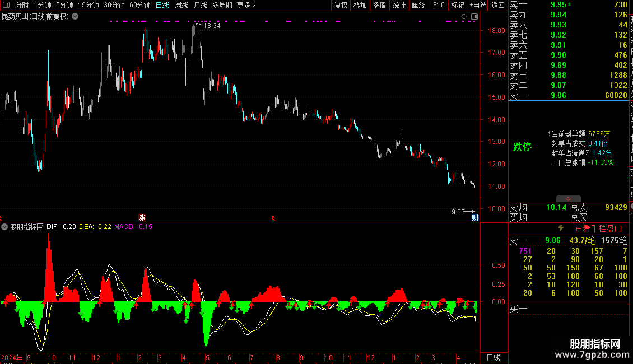
Task: Click the 18.34 high price flag marker
Action: [208, 25]
